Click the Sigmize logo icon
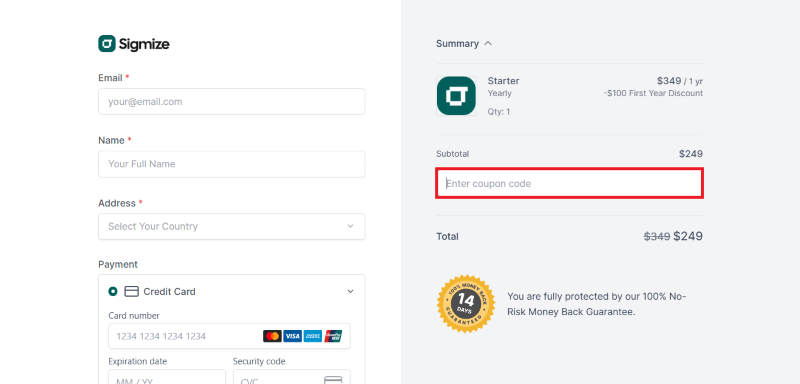The width and height of the screenshot is (800, 384). point(107,44)
